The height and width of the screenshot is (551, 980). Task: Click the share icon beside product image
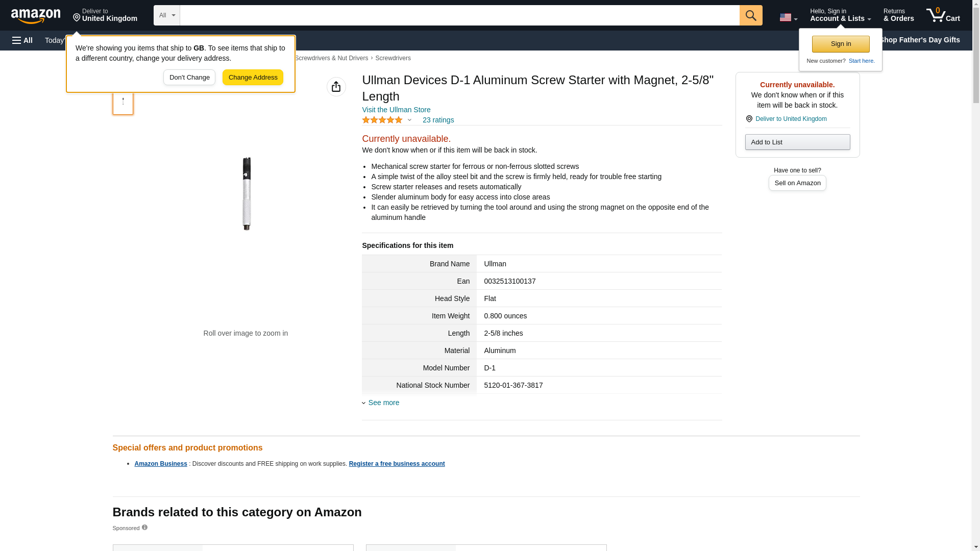[336, 87]
